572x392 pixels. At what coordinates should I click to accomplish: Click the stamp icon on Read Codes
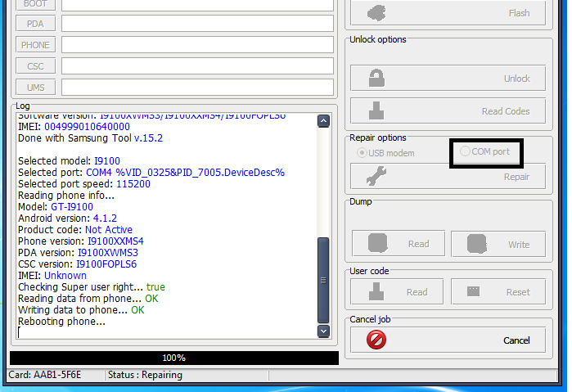(x=376, y=110)
